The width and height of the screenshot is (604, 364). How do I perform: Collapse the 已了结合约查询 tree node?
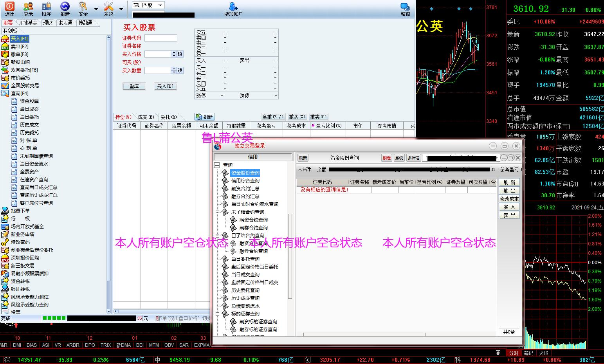click(x=218, y=236)
